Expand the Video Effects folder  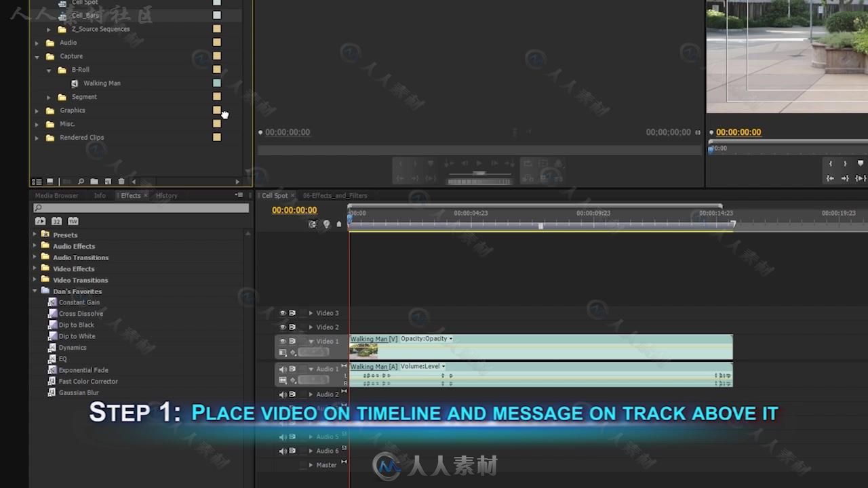click(35, 268)
